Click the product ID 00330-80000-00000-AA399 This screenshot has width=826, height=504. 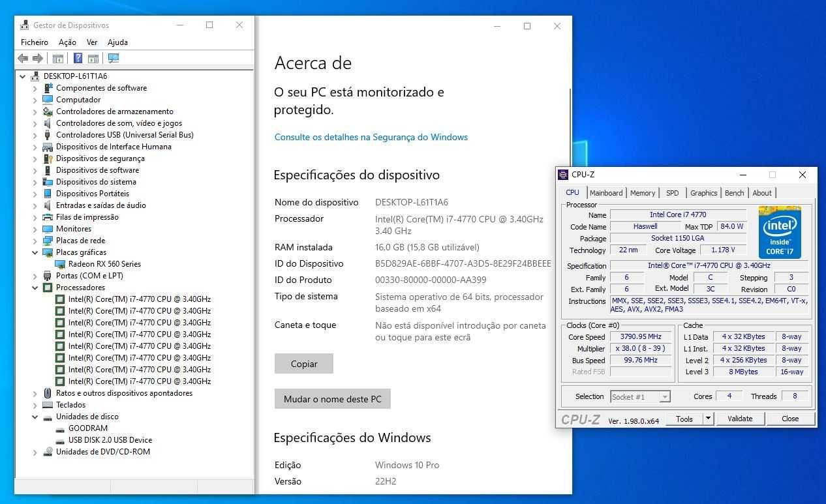(431, 280)
